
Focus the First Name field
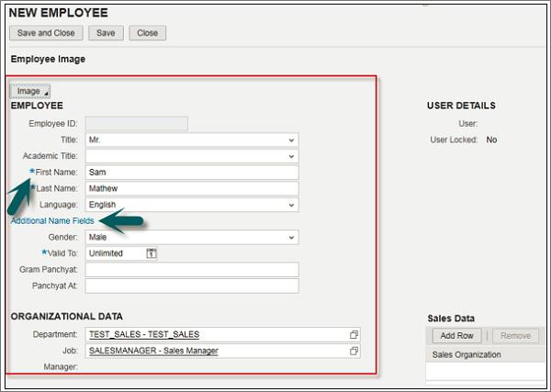tap(192, 173)
